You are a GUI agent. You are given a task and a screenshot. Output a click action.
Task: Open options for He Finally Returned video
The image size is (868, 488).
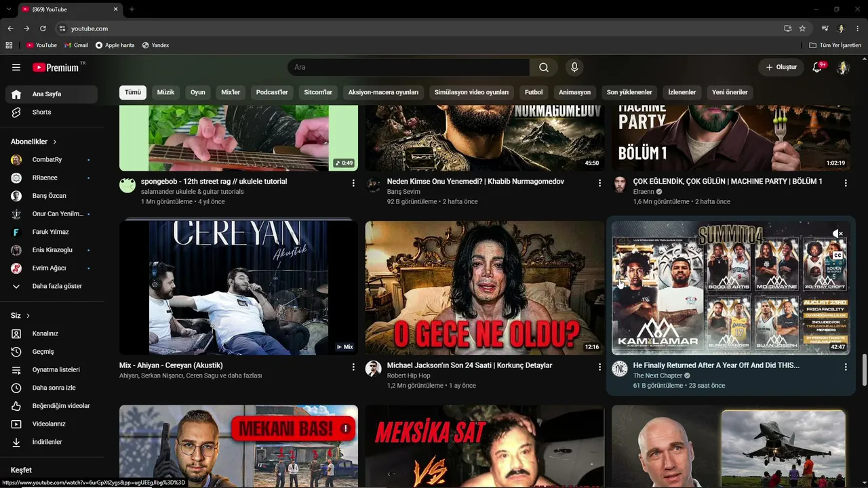click(x=846, y=367)
